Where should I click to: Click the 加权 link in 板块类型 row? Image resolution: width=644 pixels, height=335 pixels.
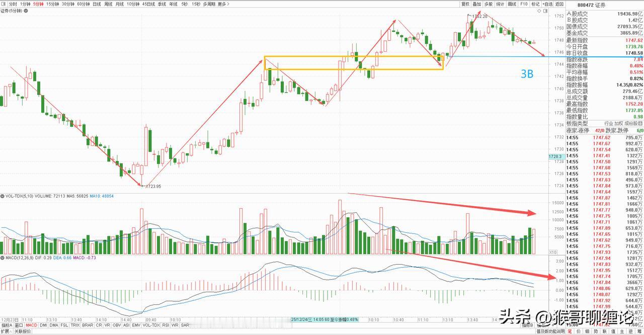pos(618,123)
